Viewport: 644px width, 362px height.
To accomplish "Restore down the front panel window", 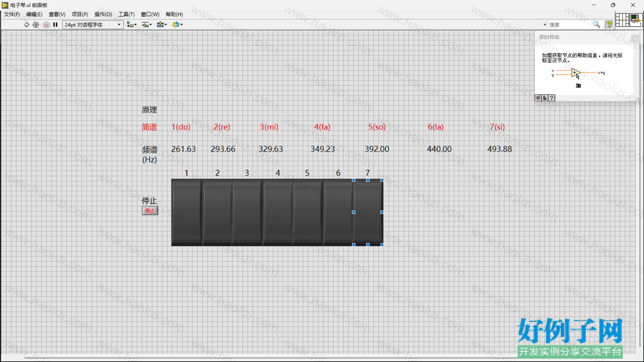I will tap(613, 5).
